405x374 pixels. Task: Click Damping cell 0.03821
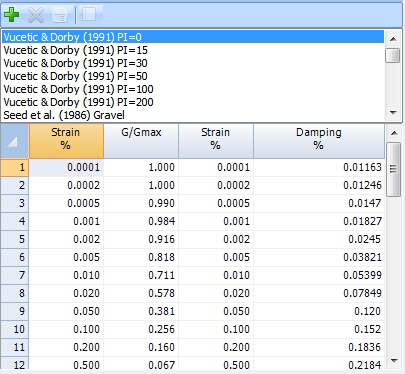point(319,257)
